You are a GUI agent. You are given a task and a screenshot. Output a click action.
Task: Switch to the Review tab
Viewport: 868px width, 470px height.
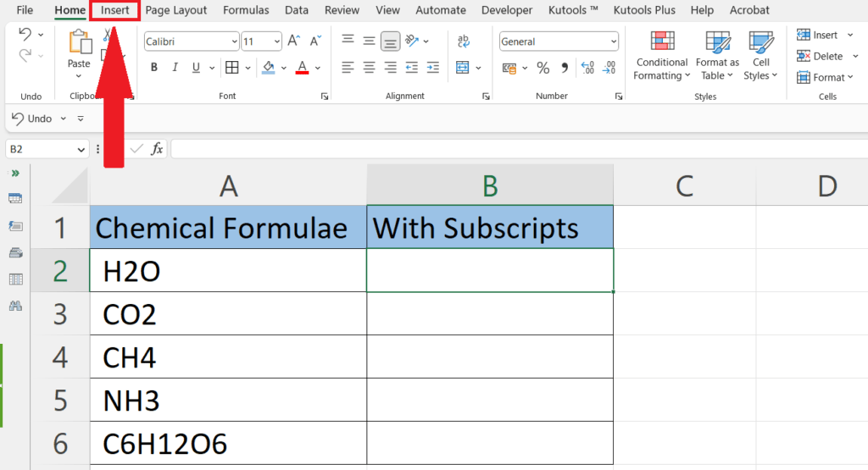point(342,10)
